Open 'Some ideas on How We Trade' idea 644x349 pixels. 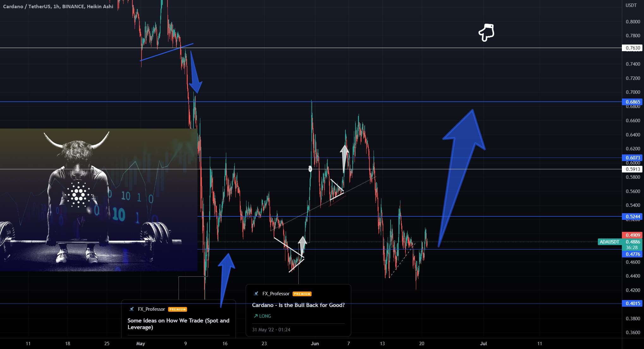pyautogui.click(x=179, y=324)
